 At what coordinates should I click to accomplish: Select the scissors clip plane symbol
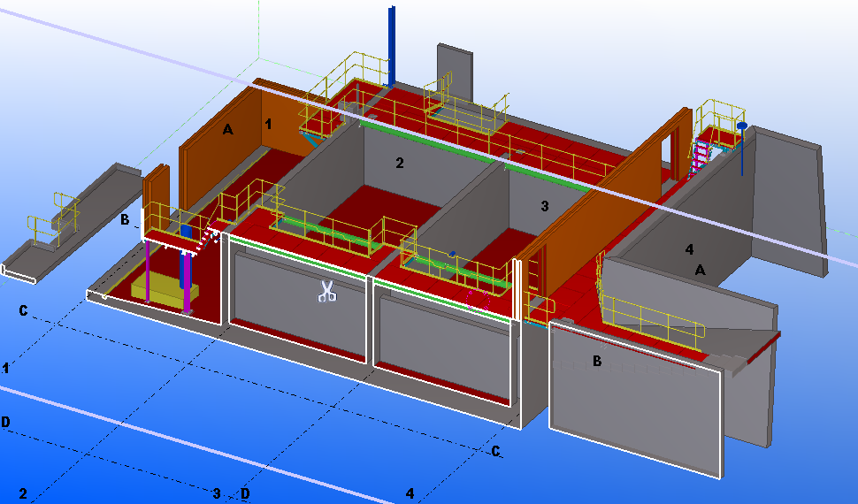[327, 291]
